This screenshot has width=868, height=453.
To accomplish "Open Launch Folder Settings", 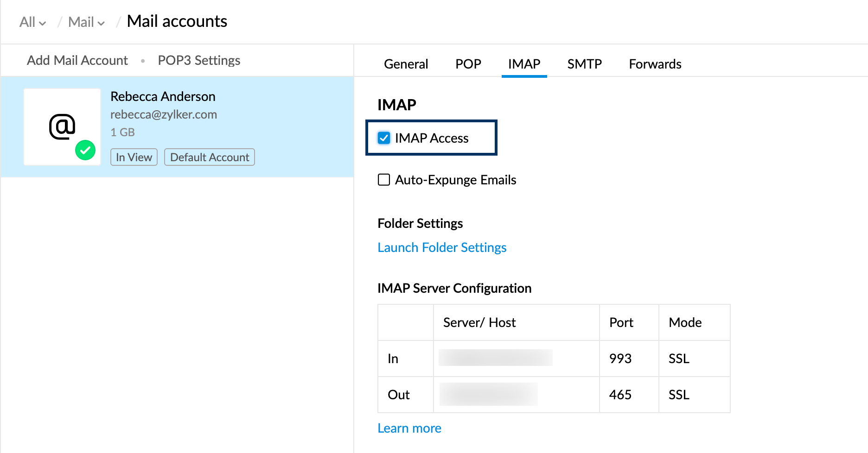I will coord(442,247).
